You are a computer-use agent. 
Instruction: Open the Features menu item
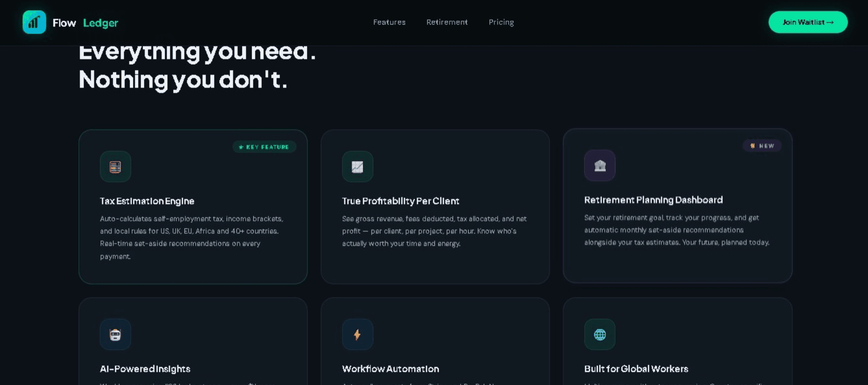(389, 22)
